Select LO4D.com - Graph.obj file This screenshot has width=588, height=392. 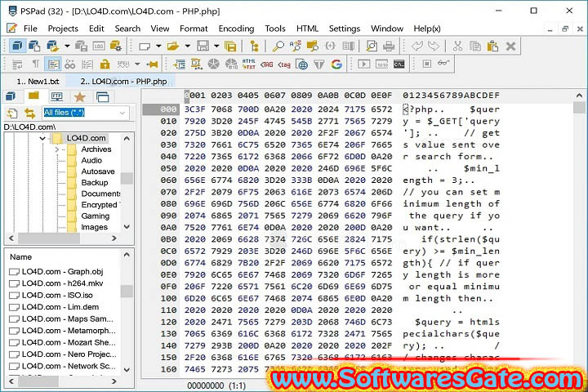[x=62, y=272]
